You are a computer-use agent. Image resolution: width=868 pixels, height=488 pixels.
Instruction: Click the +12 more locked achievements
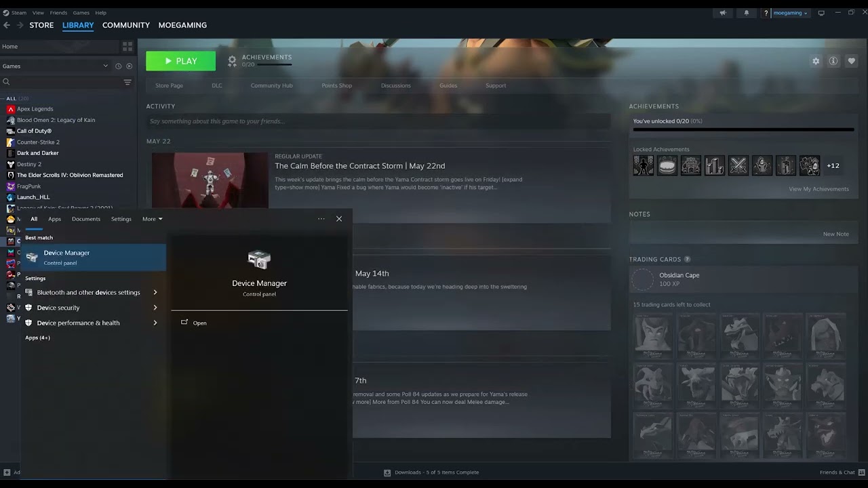[833, 165]
